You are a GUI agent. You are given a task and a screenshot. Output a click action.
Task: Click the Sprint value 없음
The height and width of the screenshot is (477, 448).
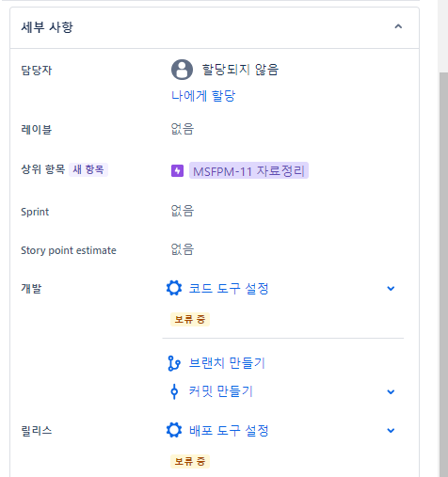coord(183,211)
